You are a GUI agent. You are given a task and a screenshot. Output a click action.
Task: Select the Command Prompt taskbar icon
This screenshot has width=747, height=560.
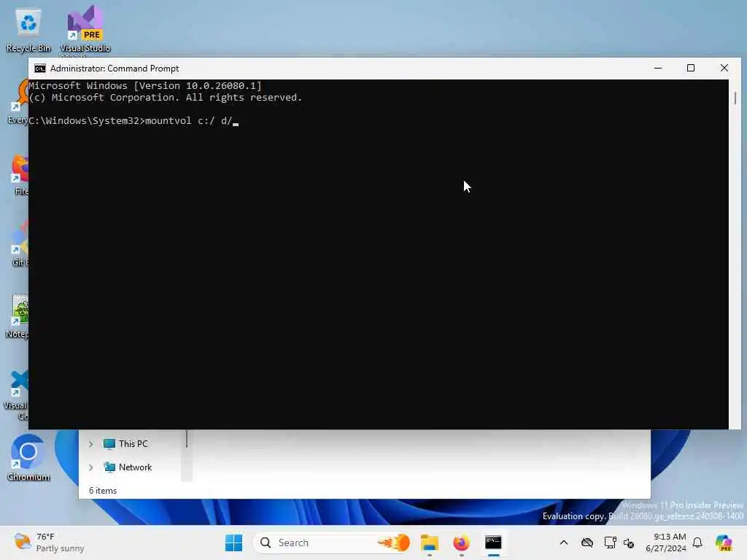[x=493, y=542]
